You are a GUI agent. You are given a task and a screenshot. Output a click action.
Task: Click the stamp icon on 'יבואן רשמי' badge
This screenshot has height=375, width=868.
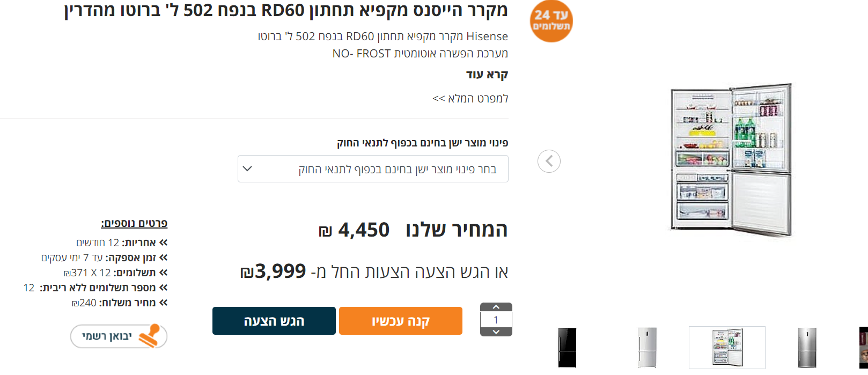[149, 337]
